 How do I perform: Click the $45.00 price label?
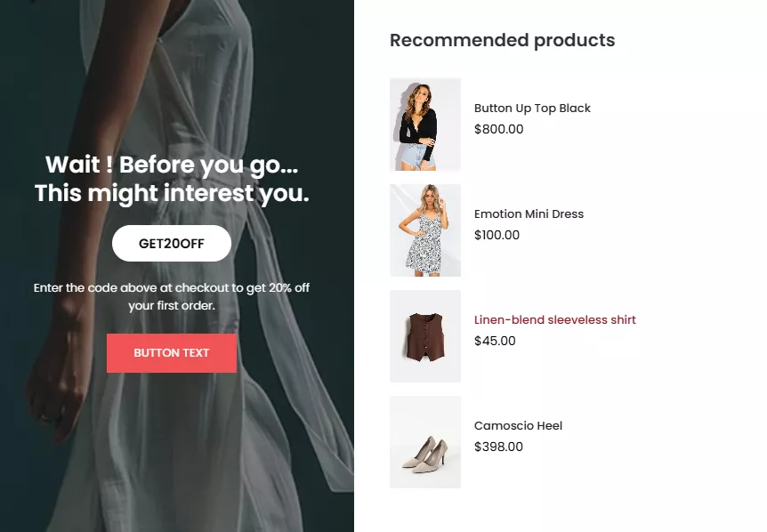pyautogui.click(x=495, y=341)
